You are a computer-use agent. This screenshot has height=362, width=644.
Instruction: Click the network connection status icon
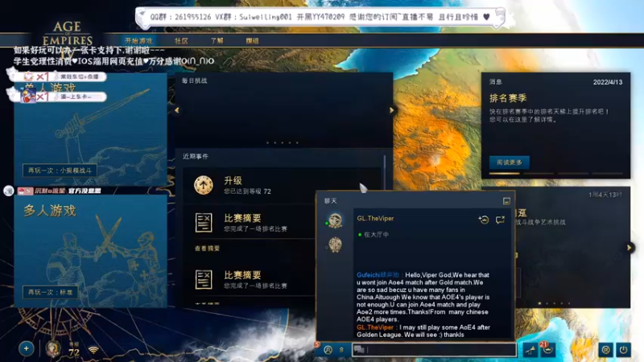[93, 350]
